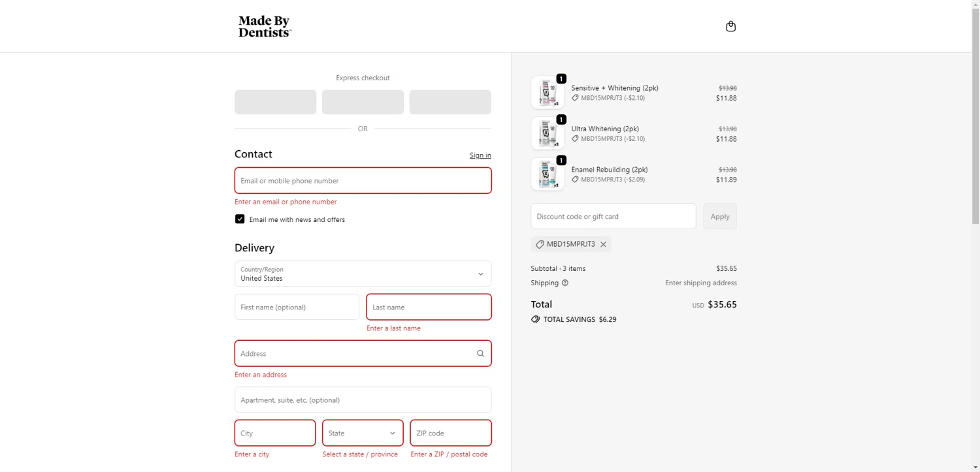Click the 'Enter a city' error text
Image resolution: width=980 pixels, height=472 pixels.
click(x=252, y=454)
